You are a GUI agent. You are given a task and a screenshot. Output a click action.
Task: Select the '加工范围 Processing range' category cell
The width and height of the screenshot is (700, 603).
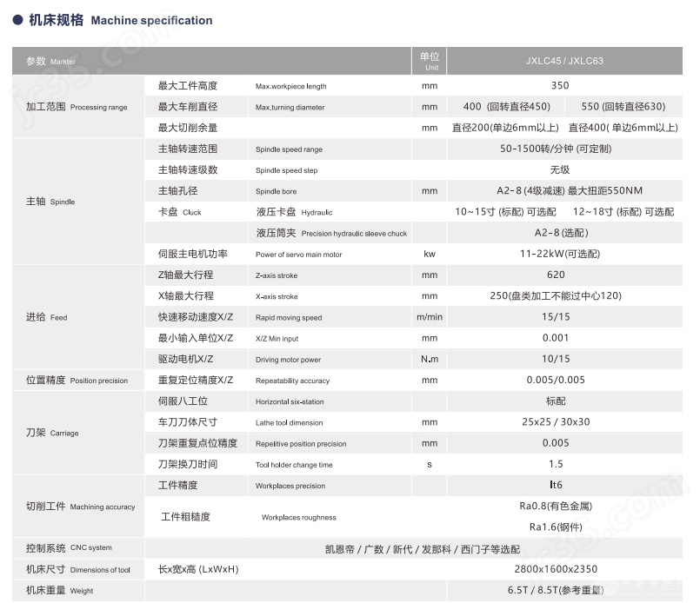[x=78, y=107]
